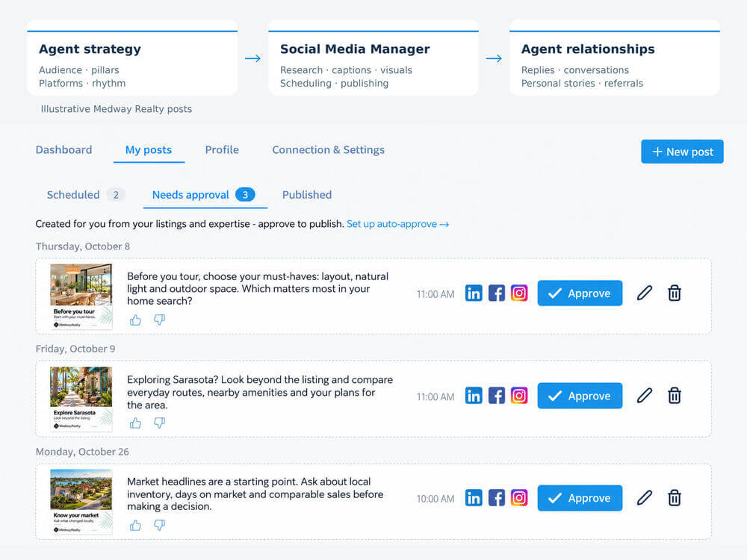Click the Exploring Sarasota post caption text
Viewport: 747px width, 560px height.
260,392
